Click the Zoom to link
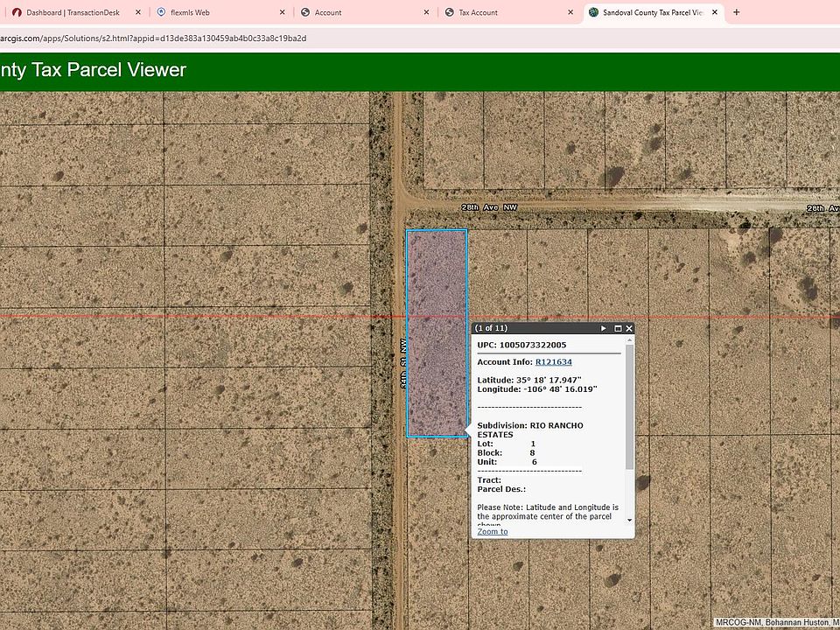Viewport: 840px width, 630px height. coord(492,531)
